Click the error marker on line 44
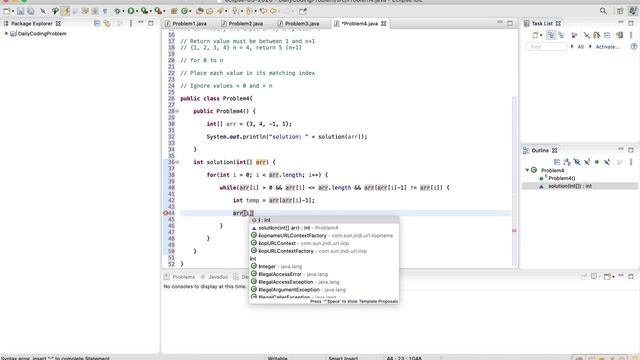The image size is (640, 360). click(166, 213)
